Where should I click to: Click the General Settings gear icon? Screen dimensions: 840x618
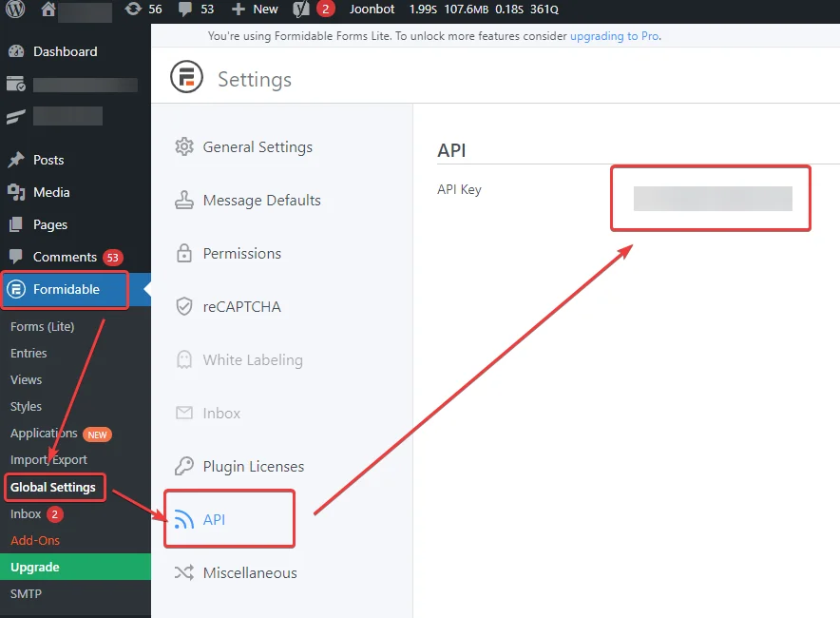click(x=184, y=146)
